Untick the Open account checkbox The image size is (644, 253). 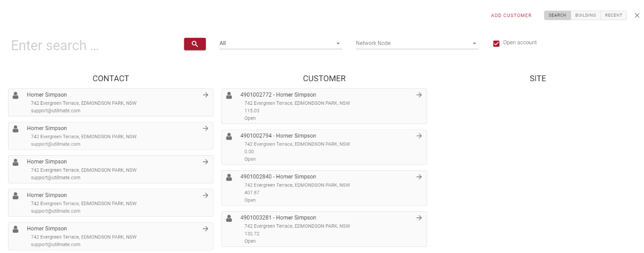(x=497, y=43)
